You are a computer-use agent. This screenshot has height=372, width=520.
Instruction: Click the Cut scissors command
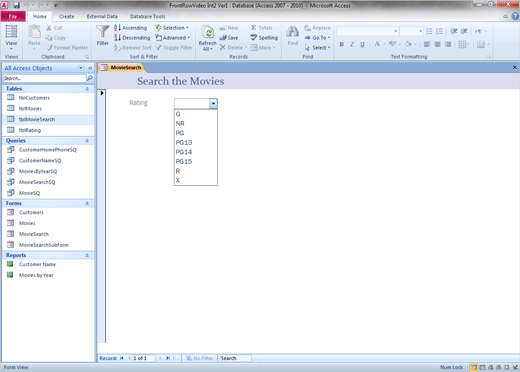pos(54,28)
